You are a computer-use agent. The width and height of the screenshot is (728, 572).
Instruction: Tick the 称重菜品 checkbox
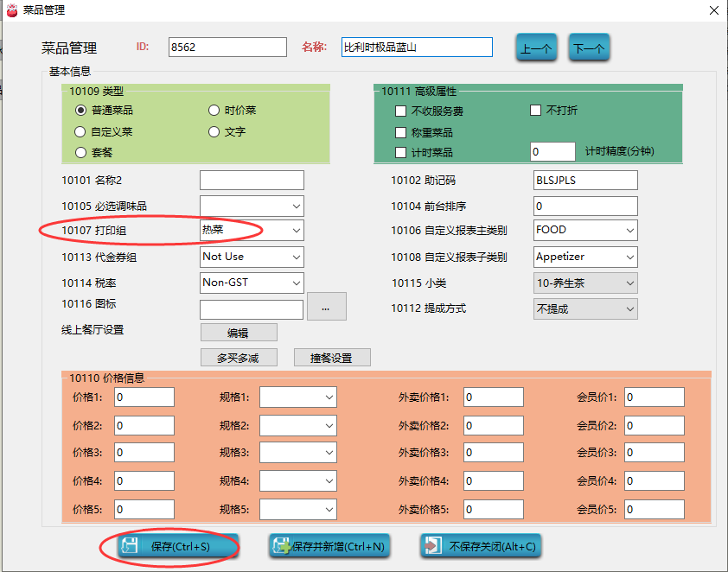[400, 132]
